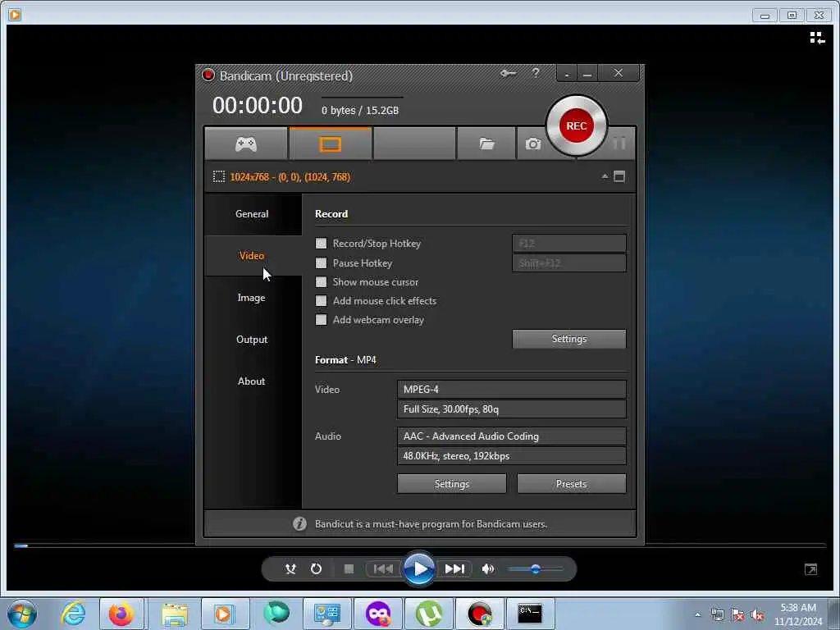Toggle repeat in the media player
The height and width of the screenshot is (630, 840).
pos(316,569)
